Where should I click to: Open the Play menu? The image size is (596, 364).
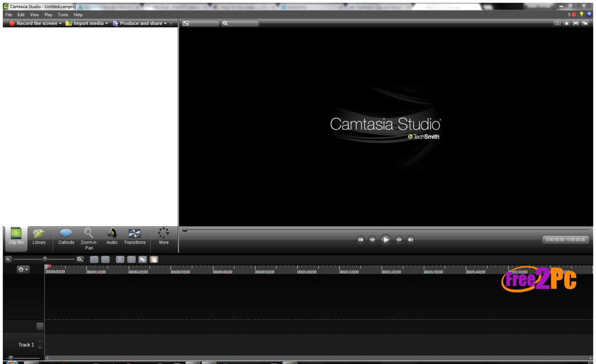(x=48, y=15)
